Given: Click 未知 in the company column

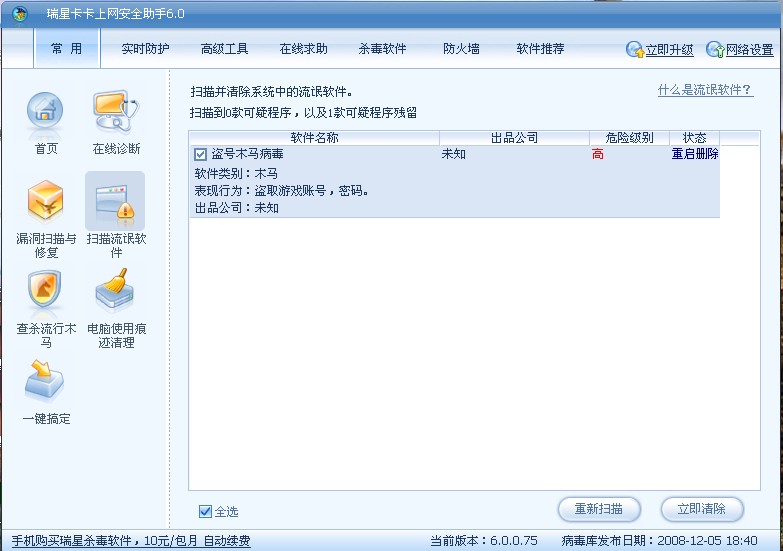Looking at the screenshot, I should click(453, 154).
